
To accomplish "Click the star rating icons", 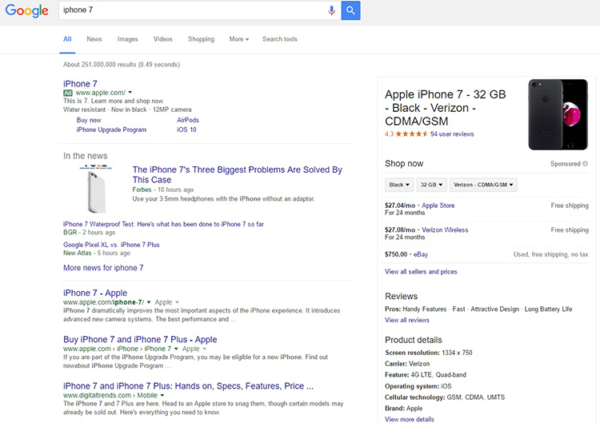I will (x=412, y=134).
